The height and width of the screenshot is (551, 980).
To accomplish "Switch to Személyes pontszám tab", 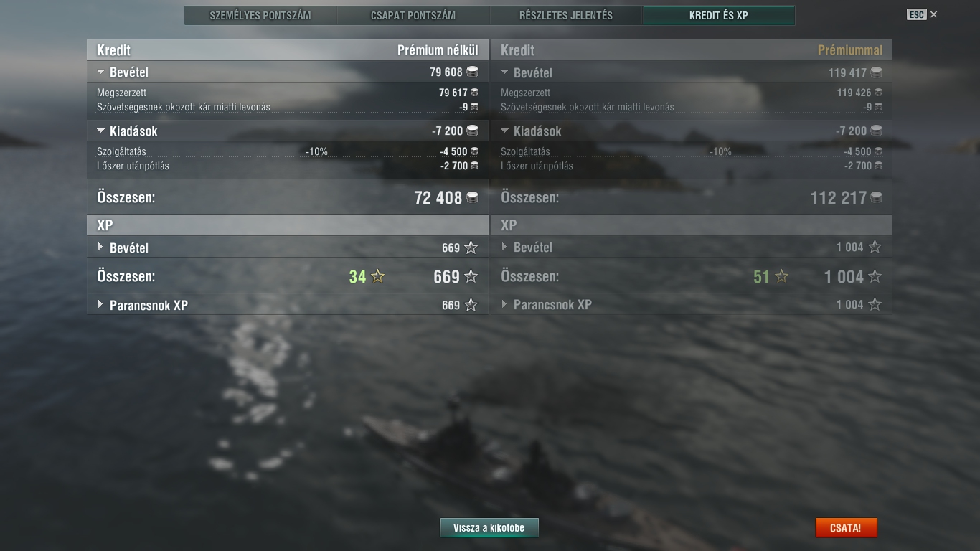I will 260,15.
